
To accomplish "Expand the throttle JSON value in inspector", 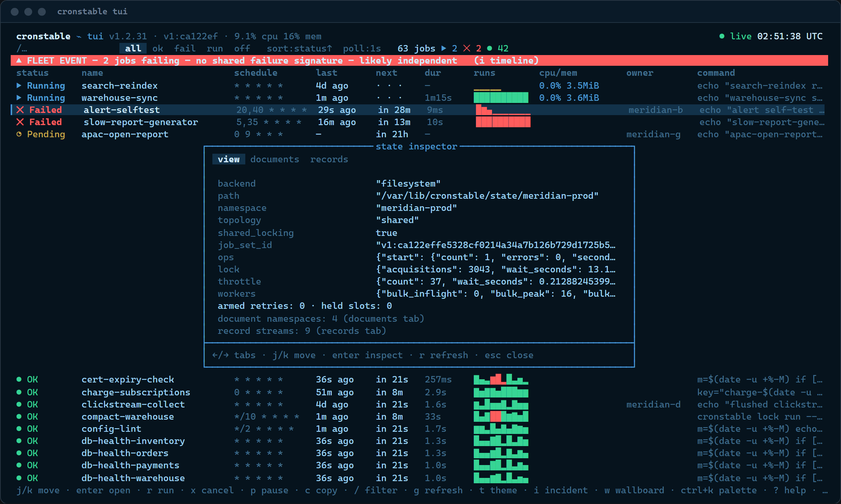I will (496, 281).
